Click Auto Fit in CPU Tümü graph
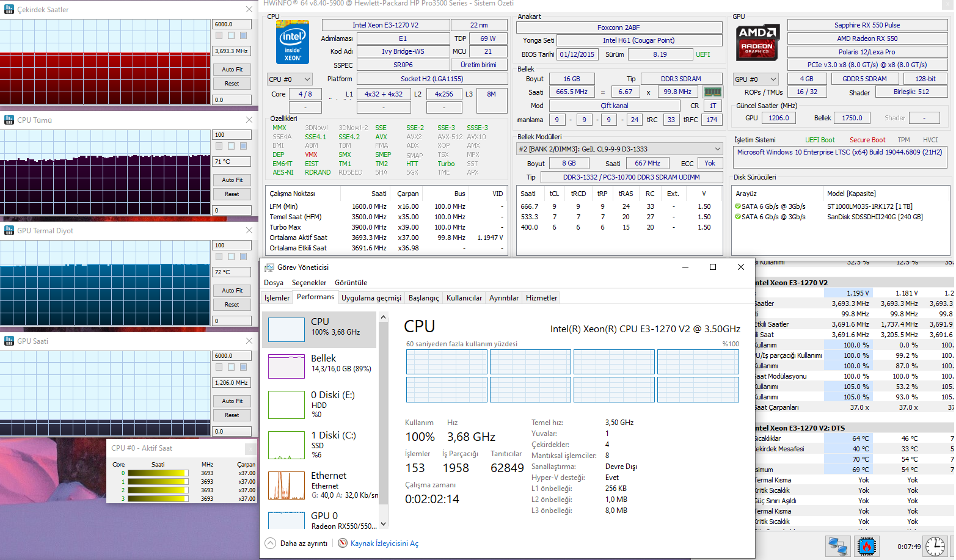 pos(232,180)
